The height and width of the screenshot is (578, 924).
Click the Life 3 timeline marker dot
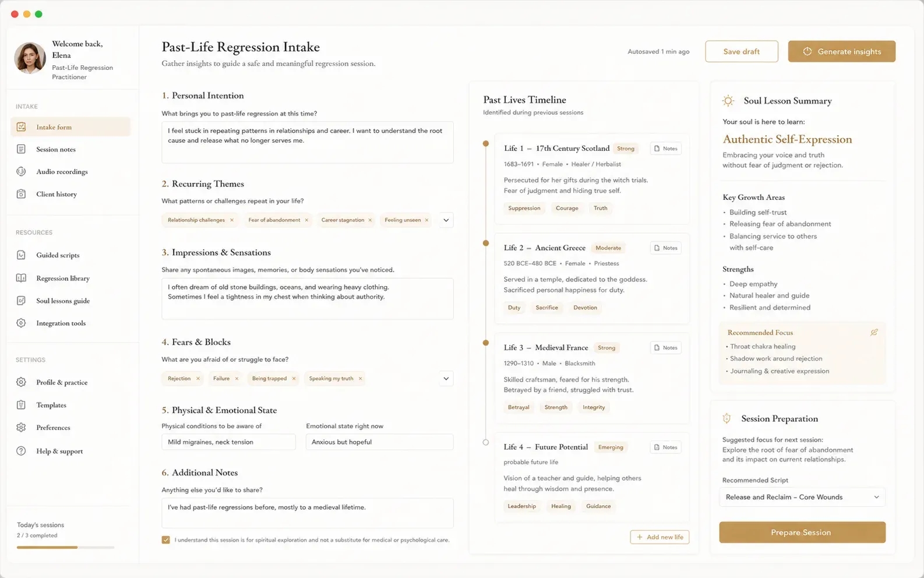pos(486,343)
